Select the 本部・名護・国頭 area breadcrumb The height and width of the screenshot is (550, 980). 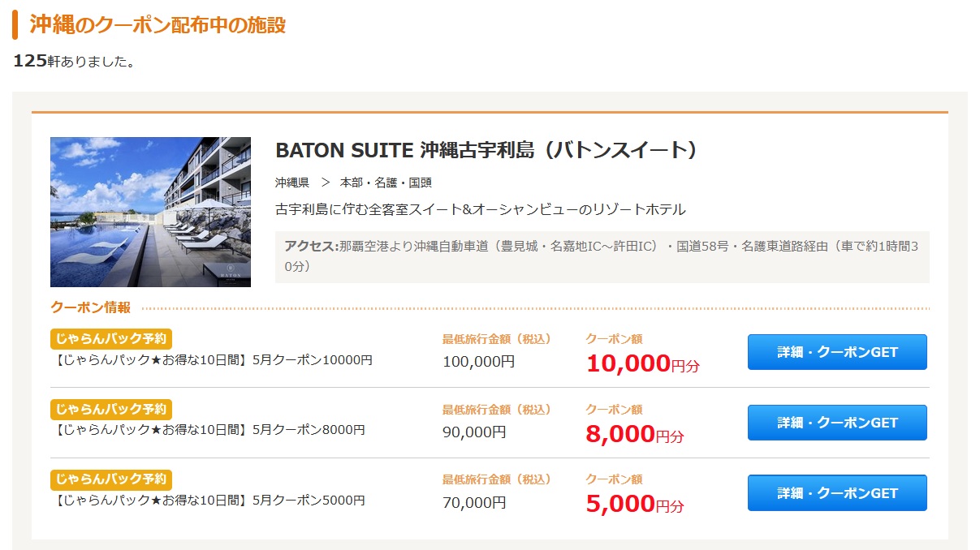[x=386, y=183]
